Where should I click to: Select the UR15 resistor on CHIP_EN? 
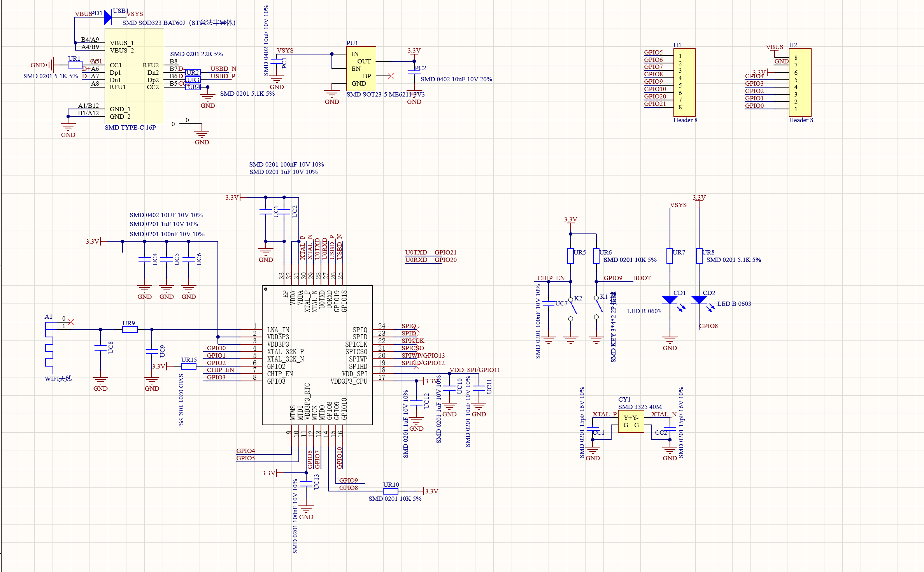189,366
